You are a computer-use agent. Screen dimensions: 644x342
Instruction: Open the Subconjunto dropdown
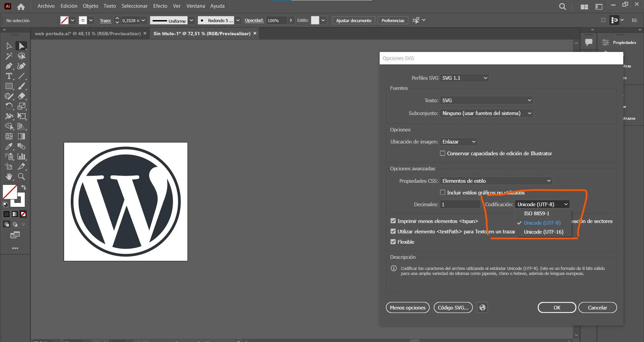[486, 113]
